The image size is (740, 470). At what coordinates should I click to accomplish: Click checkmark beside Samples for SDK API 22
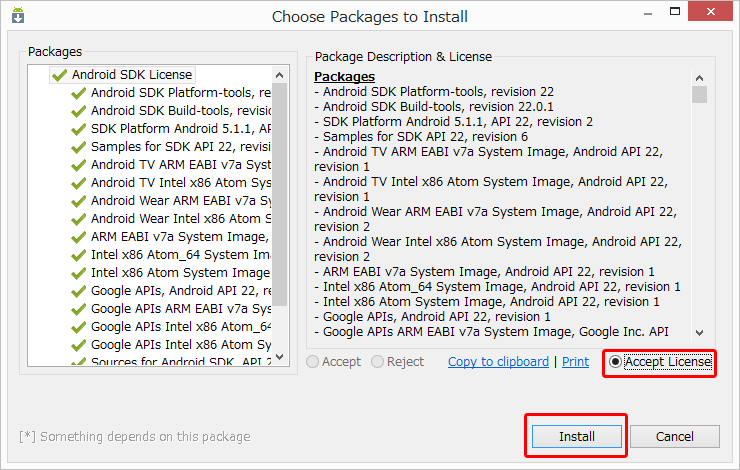[x=78, y=147]
